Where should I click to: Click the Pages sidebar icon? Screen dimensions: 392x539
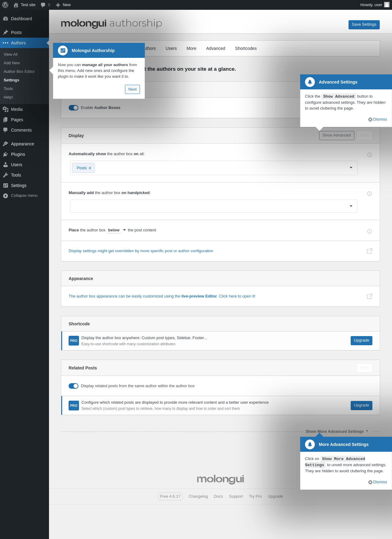(6, 120)
